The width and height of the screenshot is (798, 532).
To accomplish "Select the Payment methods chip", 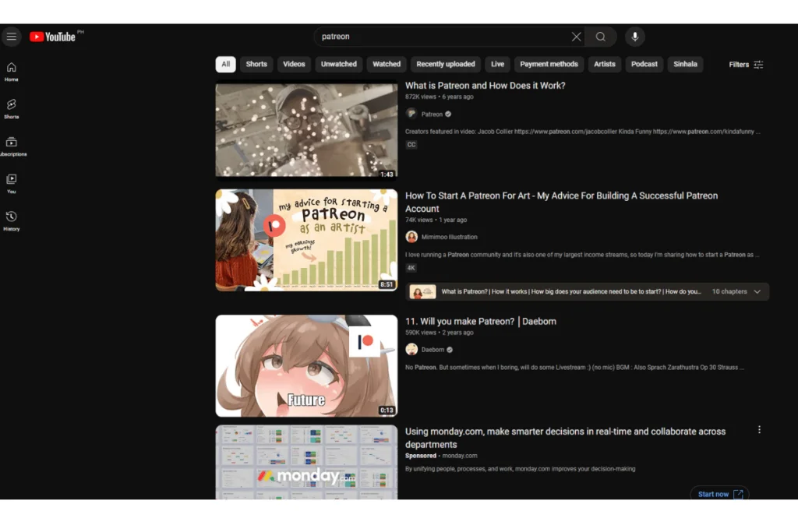I will point(549,64).
